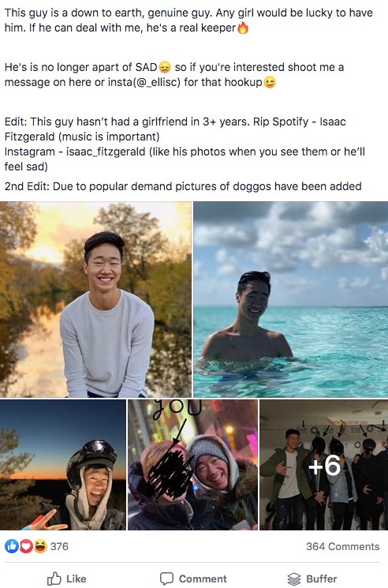Open the +6 more photos thumbnail
The width and height of the screenshot is (388, 588).
[x=324, y=465]
